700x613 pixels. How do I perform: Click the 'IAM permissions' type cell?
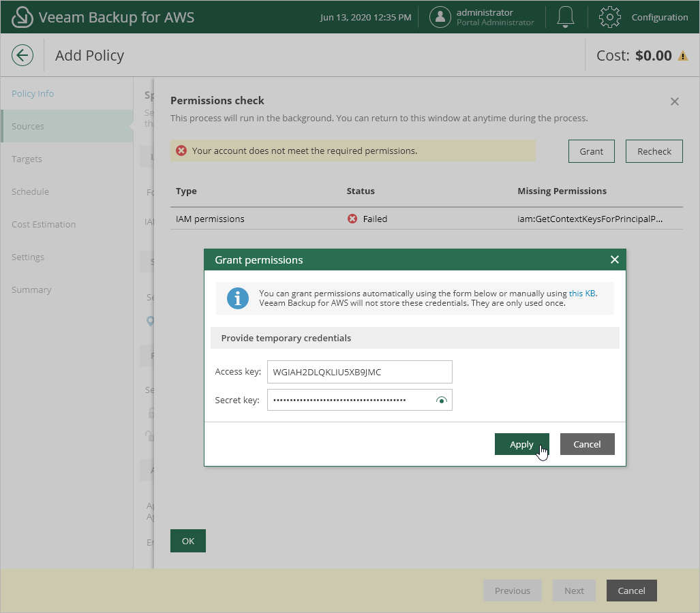click(210, 219)
